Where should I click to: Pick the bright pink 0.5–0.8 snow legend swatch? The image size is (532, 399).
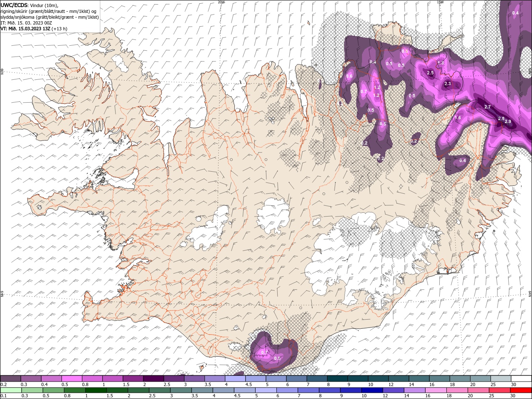(x=71, y=379)
